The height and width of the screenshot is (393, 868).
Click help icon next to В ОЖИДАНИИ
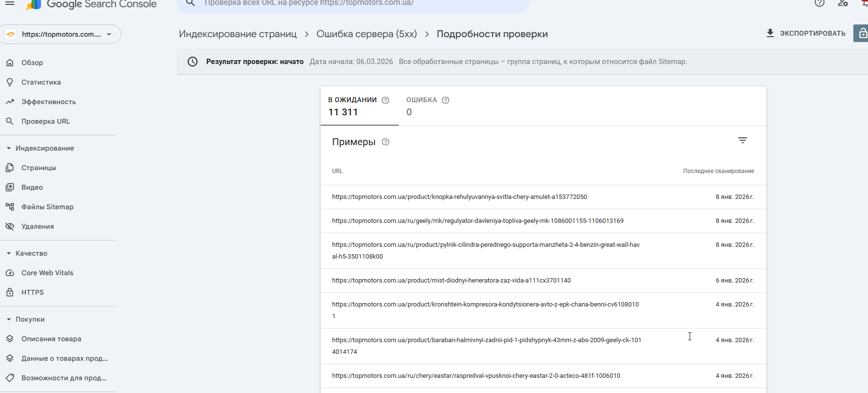tap(385, 100)
